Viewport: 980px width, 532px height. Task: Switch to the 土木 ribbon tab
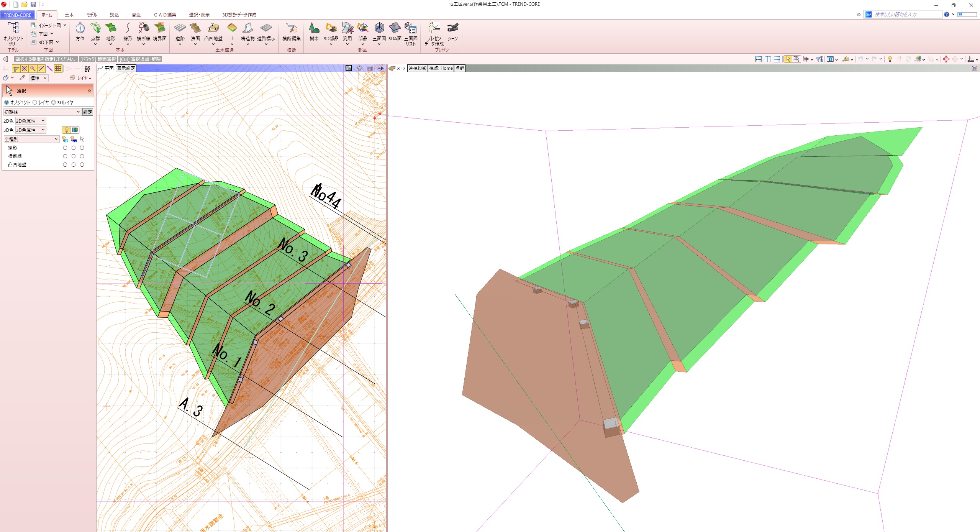click(x=69, y=15)
